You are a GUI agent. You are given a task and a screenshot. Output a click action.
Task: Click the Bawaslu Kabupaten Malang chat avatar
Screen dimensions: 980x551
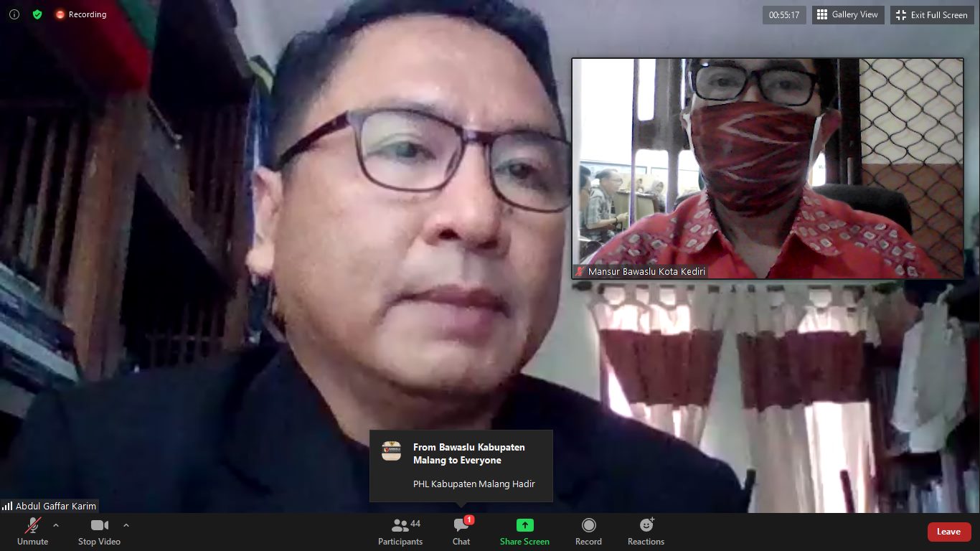pos(391,451)
